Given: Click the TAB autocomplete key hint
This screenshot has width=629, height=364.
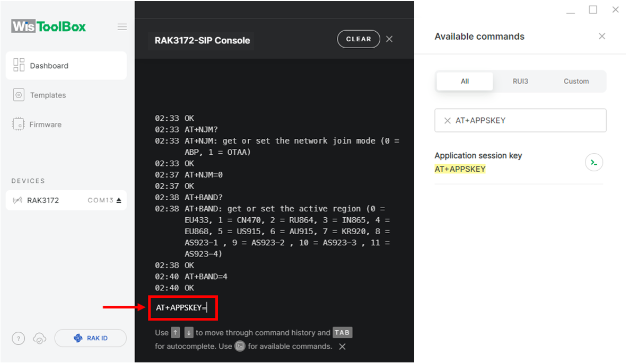Looking at the screenshot, I should [342, 332].
